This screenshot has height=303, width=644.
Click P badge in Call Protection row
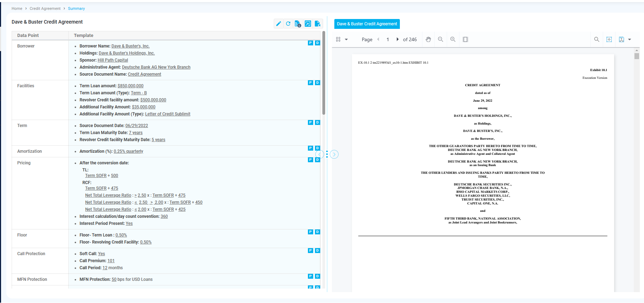click(x=310, y=251)
